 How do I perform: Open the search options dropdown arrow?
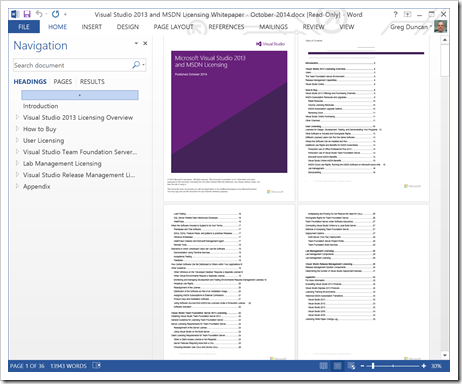click(143, 65)
